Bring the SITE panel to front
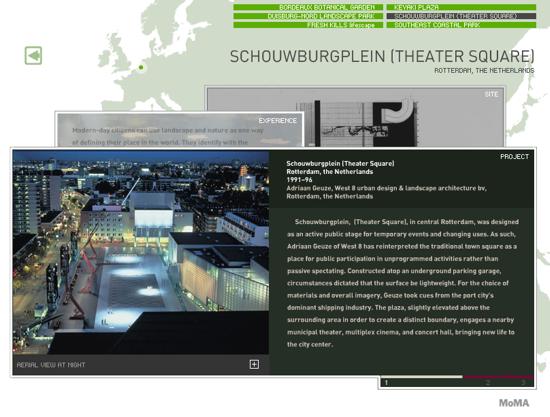 [491, 94]
